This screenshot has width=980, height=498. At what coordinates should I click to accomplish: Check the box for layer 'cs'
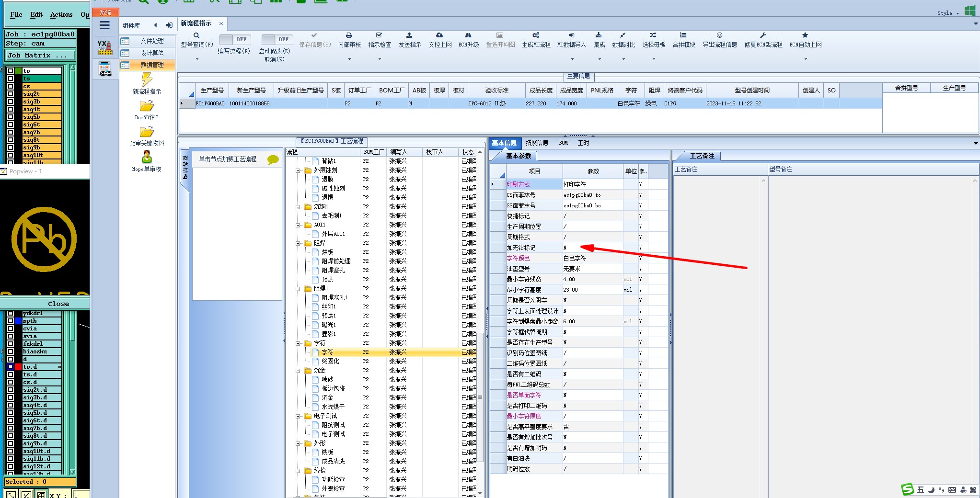click(11, 86)
